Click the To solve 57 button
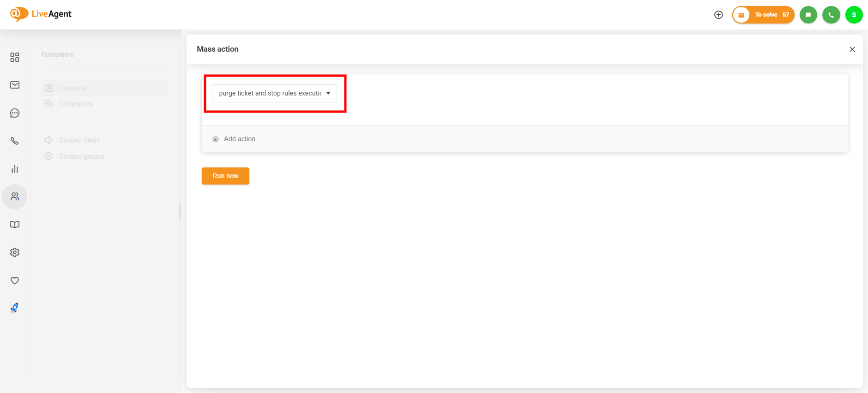Image resolution: width=868 pixels, height=393 pixels. point(763,15)
